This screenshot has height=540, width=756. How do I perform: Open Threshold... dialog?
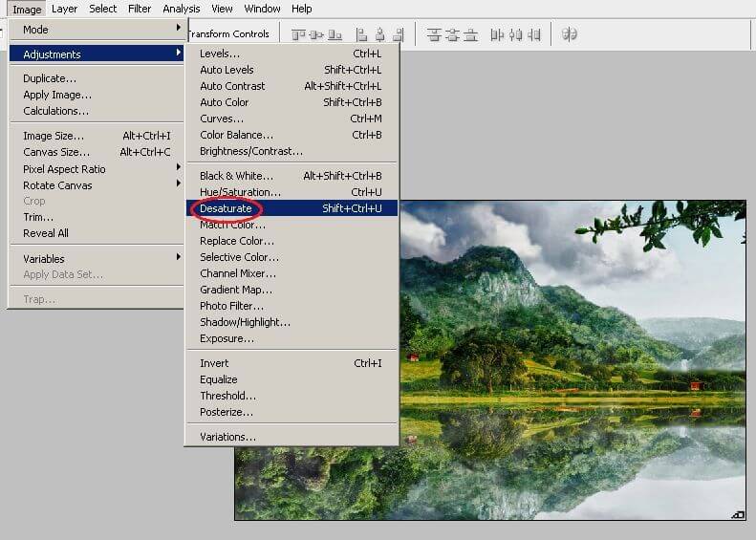tap(292, 396)
